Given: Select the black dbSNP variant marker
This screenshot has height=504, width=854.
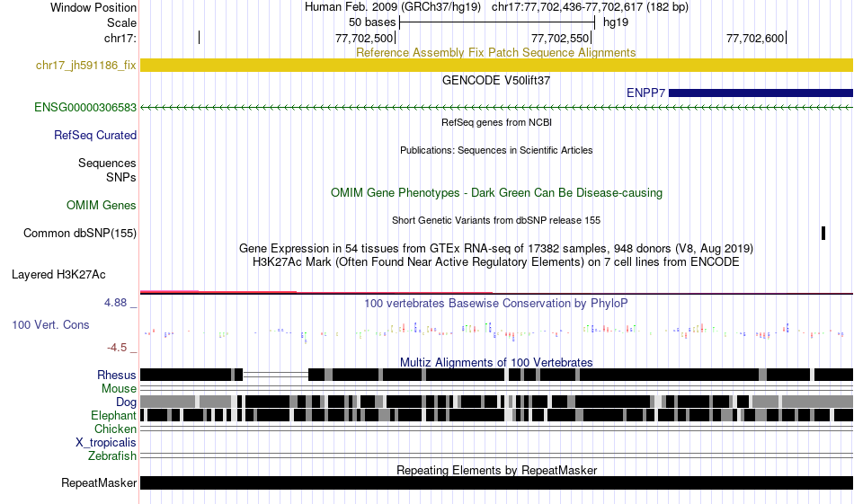Looking at the screenshot, I should 823,233.
